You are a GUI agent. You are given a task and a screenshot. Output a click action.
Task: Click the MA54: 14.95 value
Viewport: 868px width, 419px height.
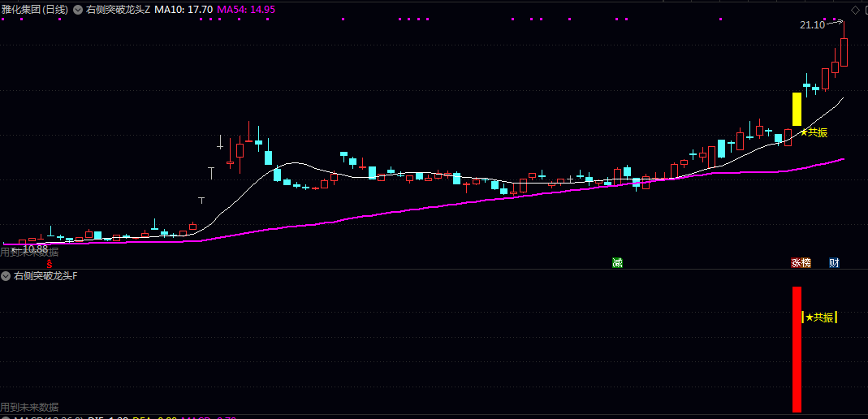click(246, 10)
